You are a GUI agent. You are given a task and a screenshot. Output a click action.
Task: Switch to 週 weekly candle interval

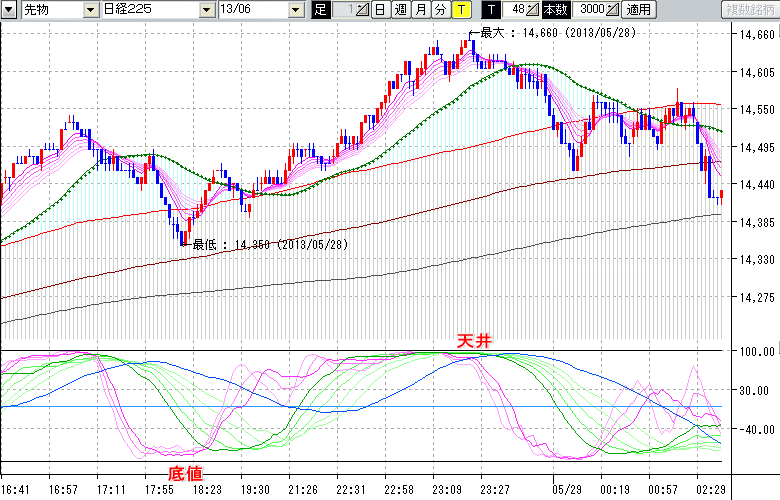(x=401, y=10)
